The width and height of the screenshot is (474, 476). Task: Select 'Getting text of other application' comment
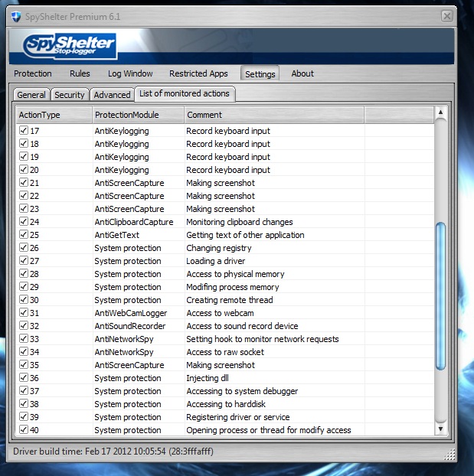click(245, 235)
